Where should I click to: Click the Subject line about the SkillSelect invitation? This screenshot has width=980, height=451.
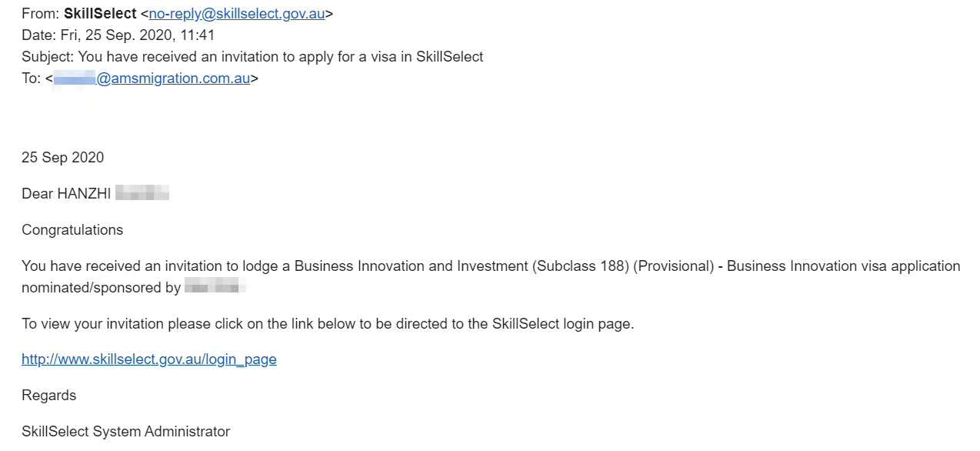[x=252, y=57]
